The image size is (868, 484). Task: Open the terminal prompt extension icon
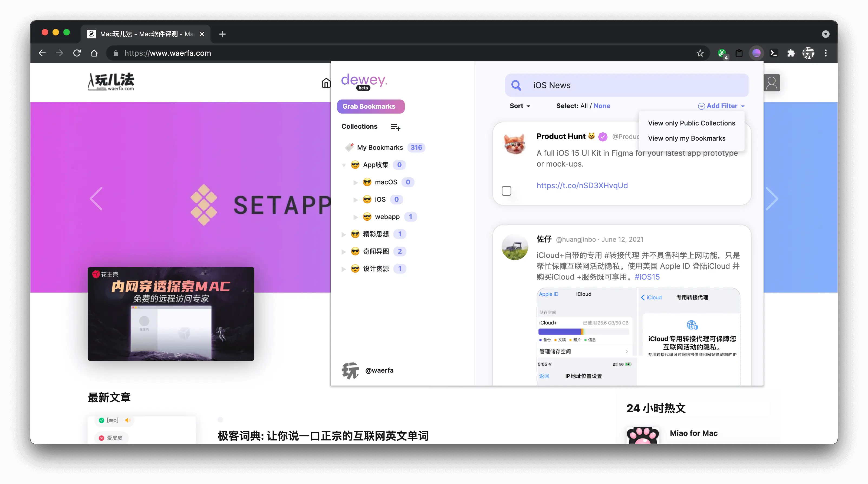[774, 53]
